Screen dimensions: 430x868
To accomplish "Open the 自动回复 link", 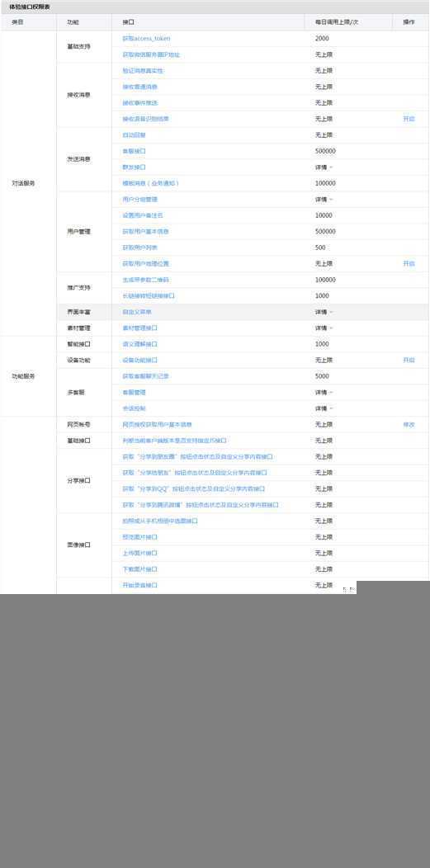I will (134, 135).
